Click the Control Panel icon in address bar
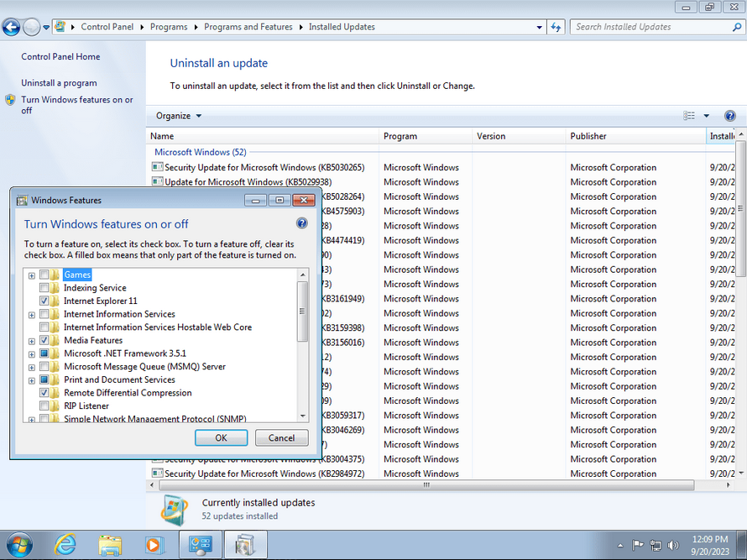747x560 pixels. tap(60, 27)
